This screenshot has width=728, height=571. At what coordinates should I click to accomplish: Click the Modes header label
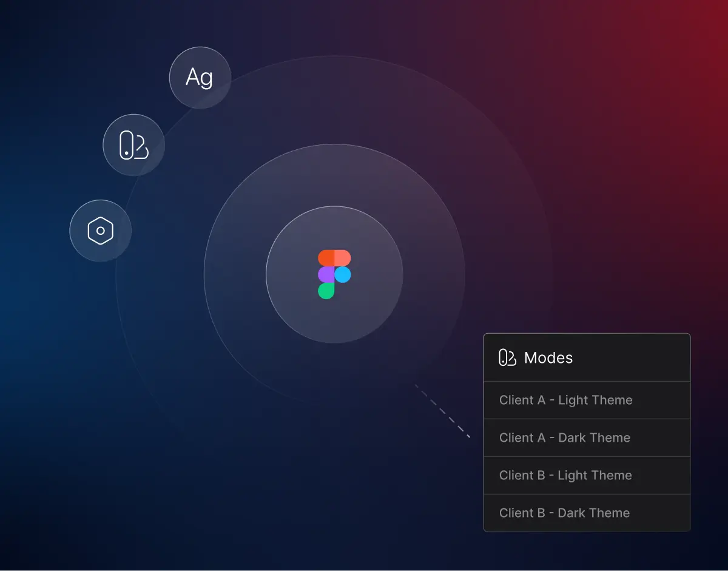[x=548, y=358]
